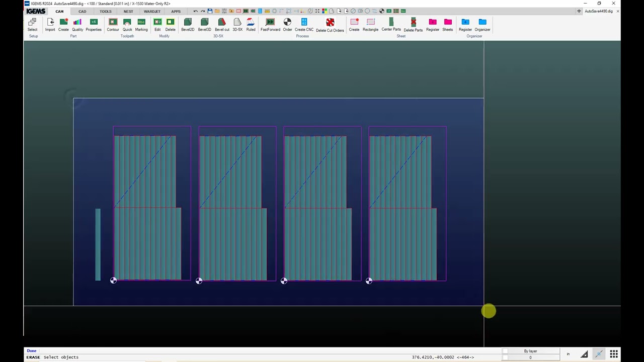The image size is (644, 362).
Task: Click the IGEMS logo button
Action: point(36,11)
